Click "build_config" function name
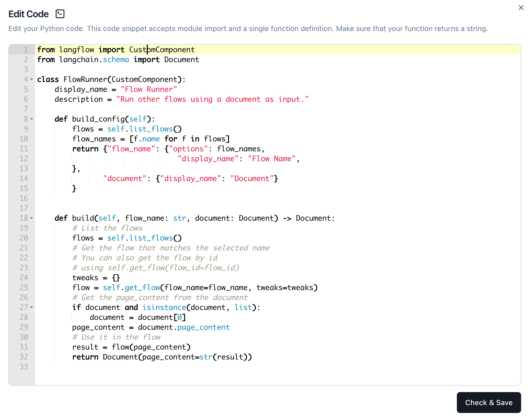 tap(98, 119)
